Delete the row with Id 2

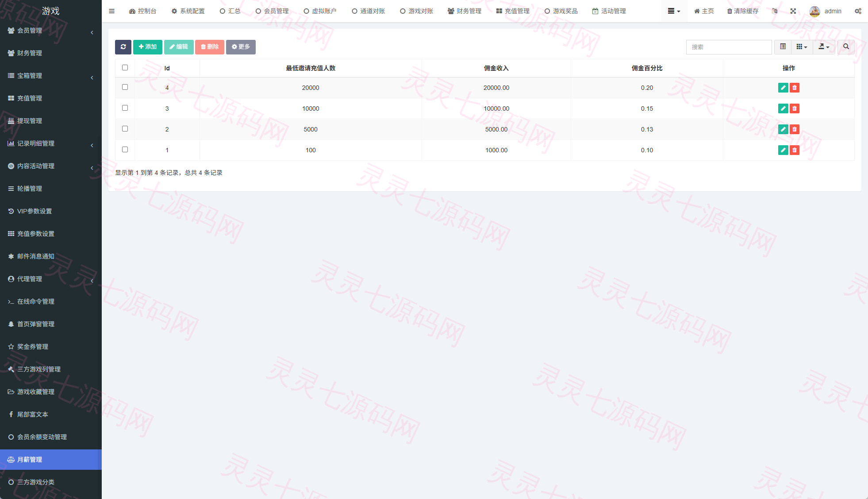795,129
